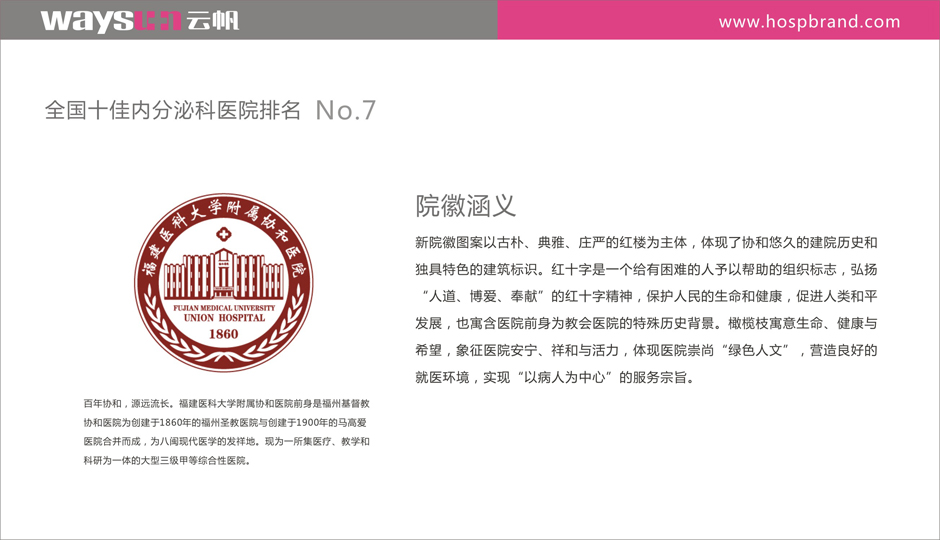Click the line starting 新院徽图案以古朴
Image resolution: width=940 pixels, height=540 pixels.
pos(646,243)
